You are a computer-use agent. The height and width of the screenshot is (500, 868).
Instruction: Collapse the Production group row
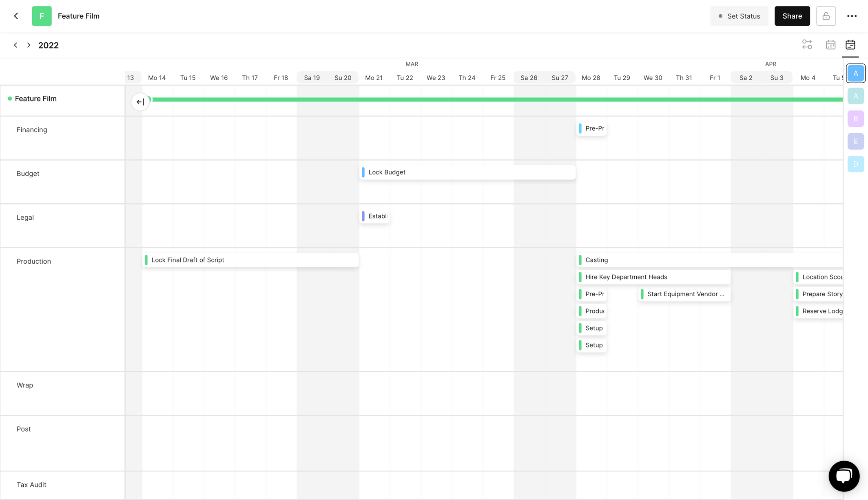[34, 261]
